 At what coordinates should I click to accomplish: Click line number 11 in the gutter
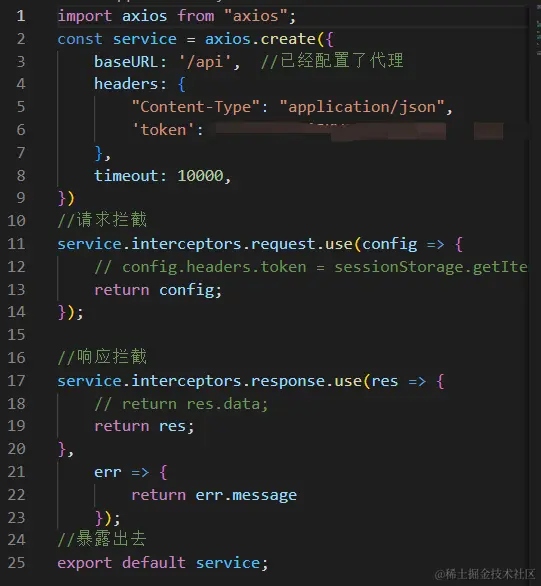16,244
